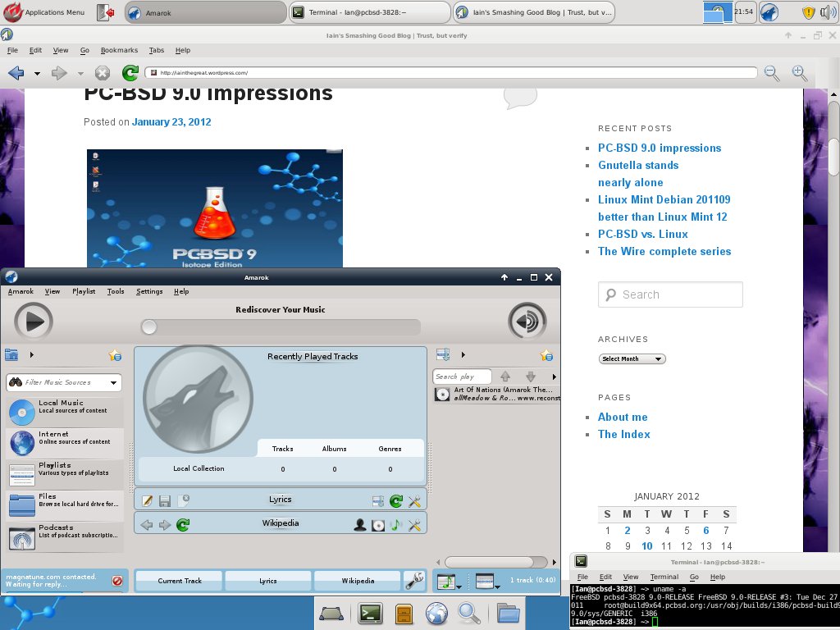Open Tools menu in Amarok
Image resolution: width=840 pixels, height=630 pixels.
[115, 291]
